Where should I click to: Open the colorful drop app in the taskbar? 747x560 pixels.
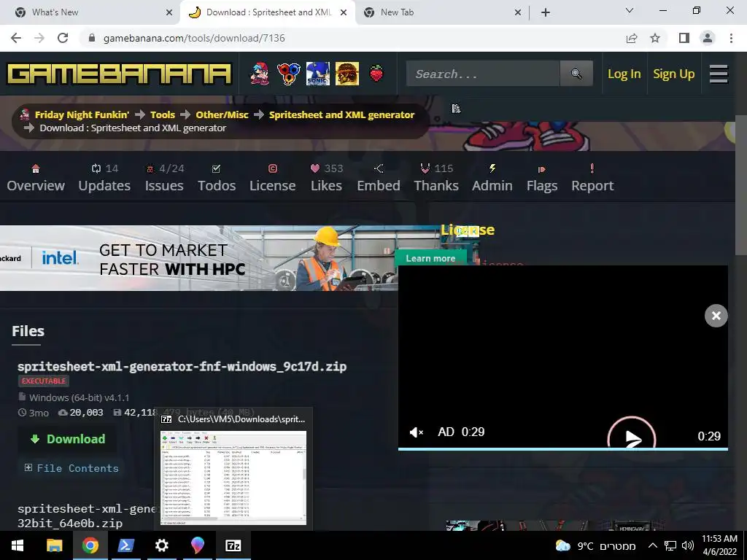click(197, 545)
